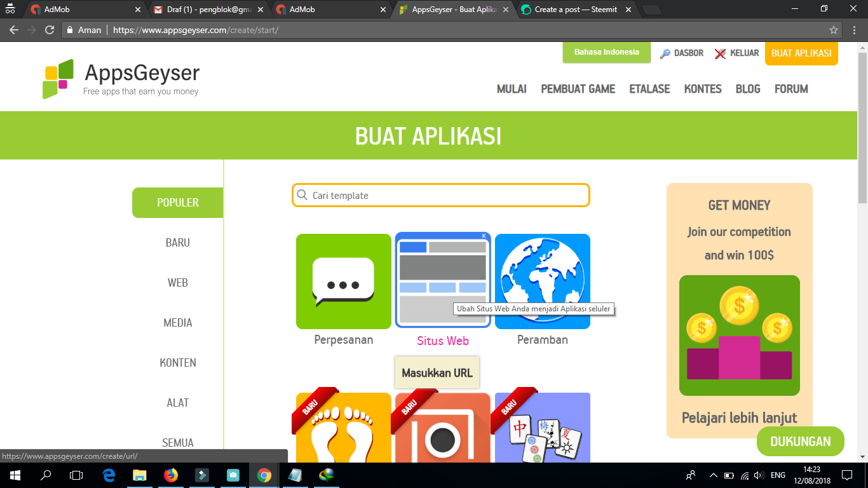Open the ETALASE navigation item

[x=649, y=89]
